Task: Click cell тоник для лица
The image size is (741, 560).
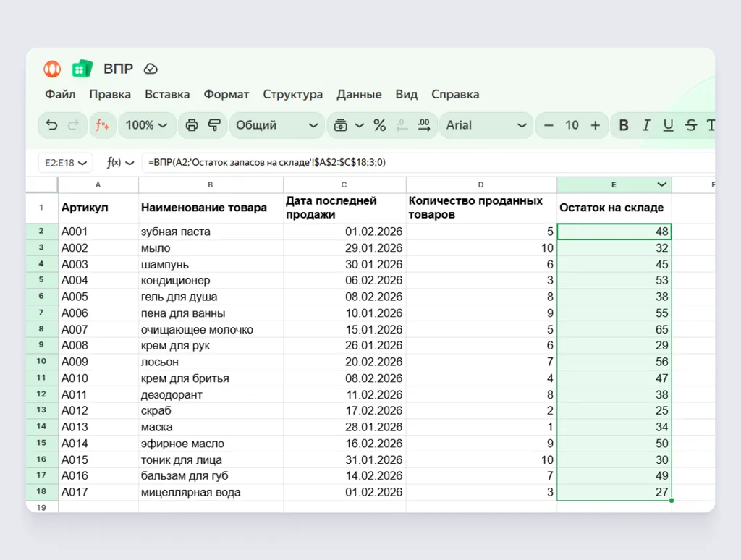Action: click(x=211, y=459)
